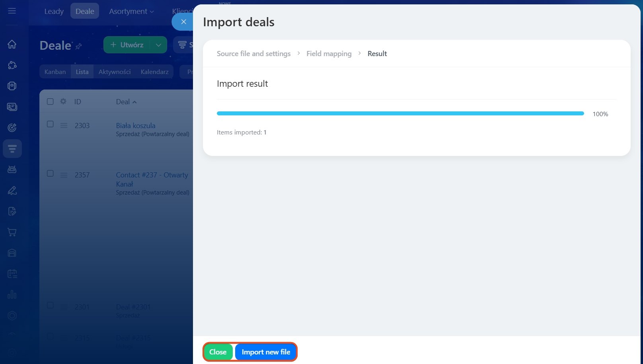Screen dimensions: 643x364
Task: Click the green Close button
Action: (218, 352)
